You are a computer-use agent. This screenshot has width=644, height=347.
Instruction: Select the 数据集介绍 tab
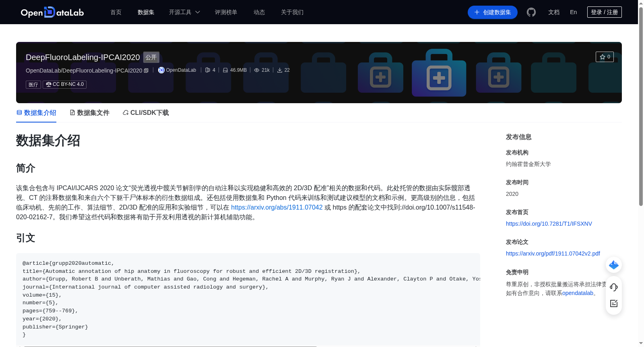coord(36,113)
